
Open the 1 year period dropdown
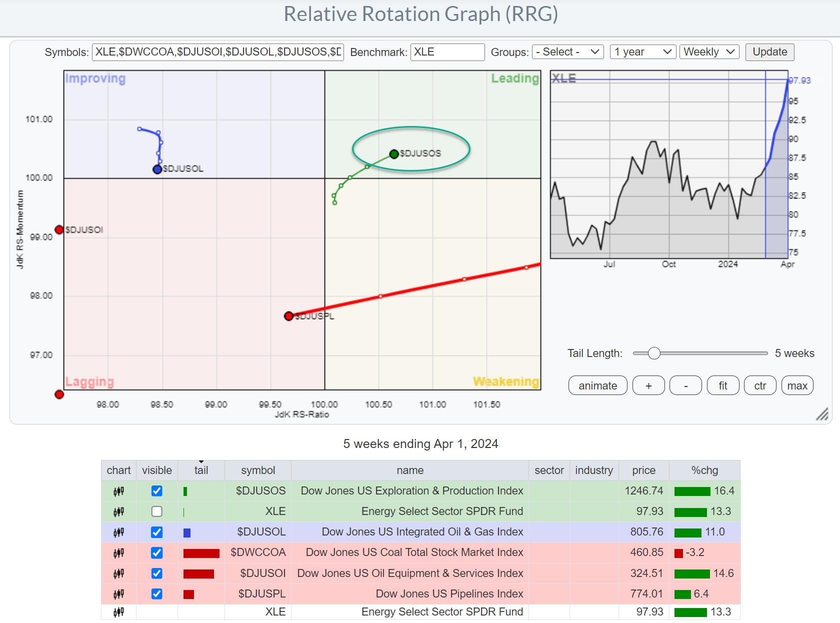point(642,52)
